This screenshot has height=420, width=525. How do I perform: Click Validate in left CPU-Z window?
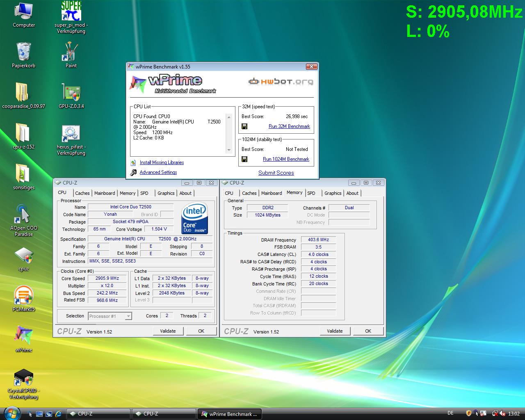(x=168, y=331)
